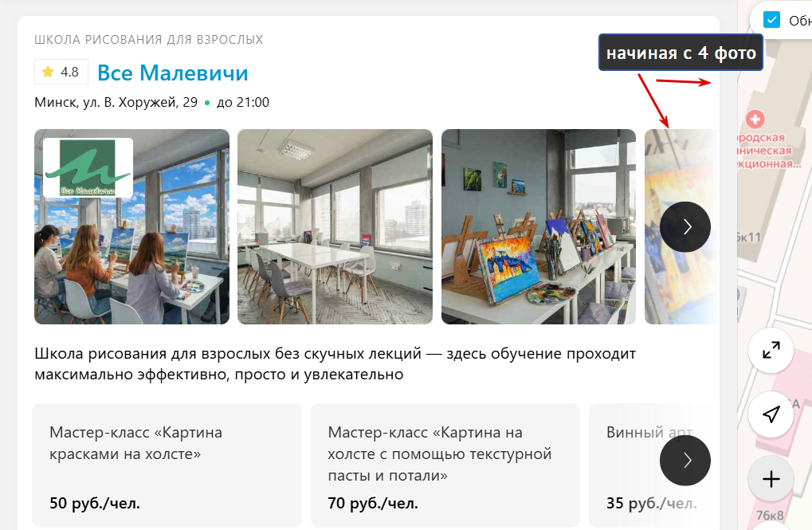Click the Все Малевичи logo on first photo

point(88,168)
